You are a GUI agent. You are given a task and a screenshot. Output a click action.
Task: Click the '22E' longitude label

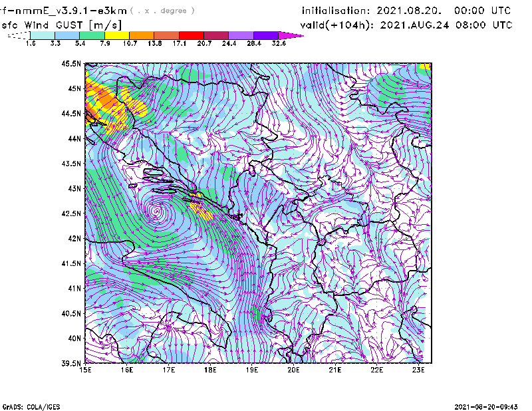click(x=376, y=370)
